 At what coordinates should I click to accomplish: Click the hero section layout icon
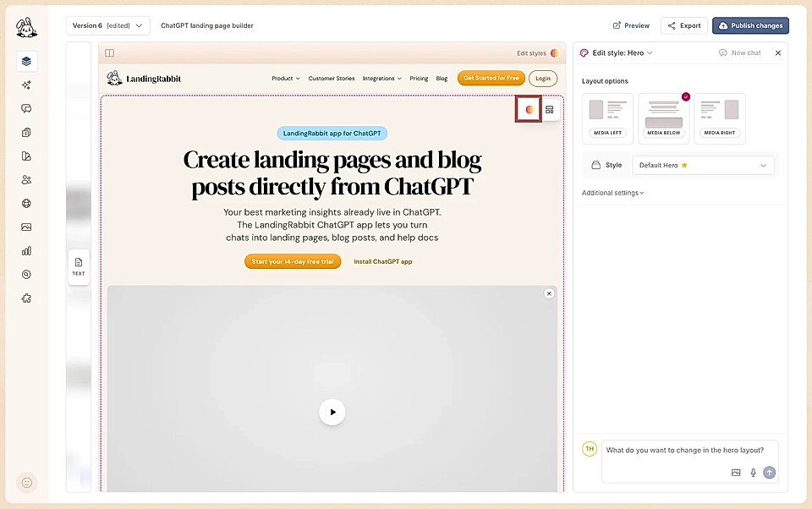(x=550, y=109)
